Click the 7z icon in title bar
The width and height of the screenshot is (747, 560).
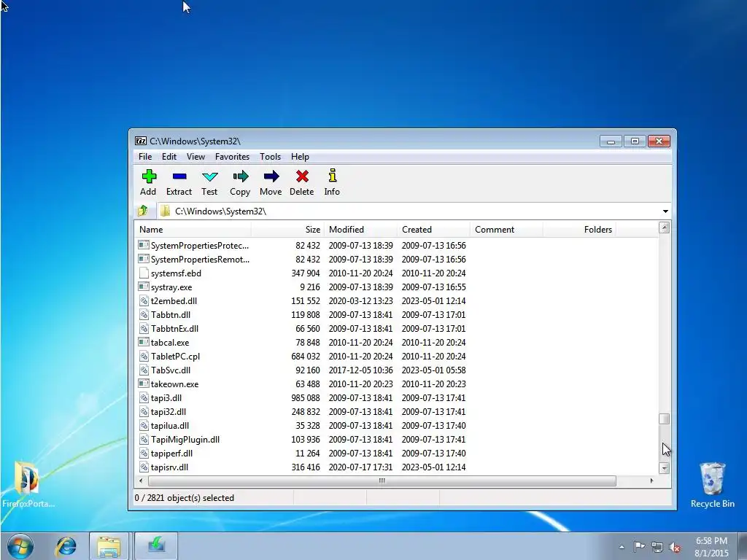[141, 141]
